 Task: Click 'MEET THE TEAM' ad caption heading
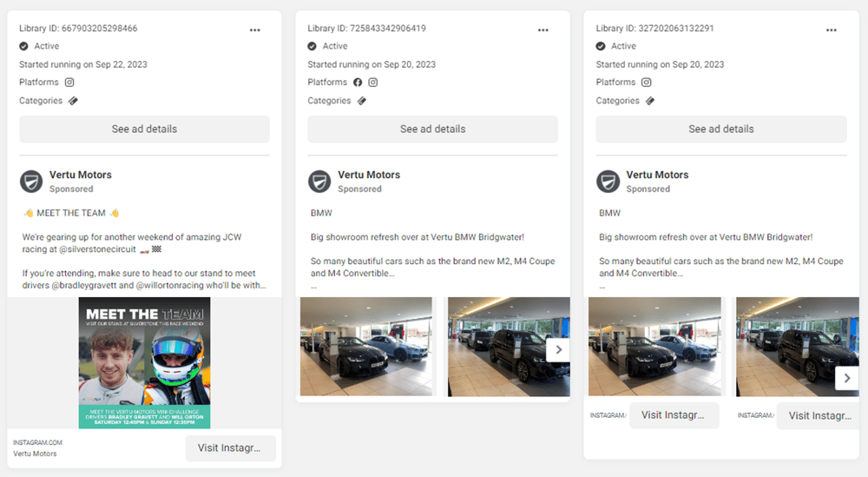(x=71, y=213)
